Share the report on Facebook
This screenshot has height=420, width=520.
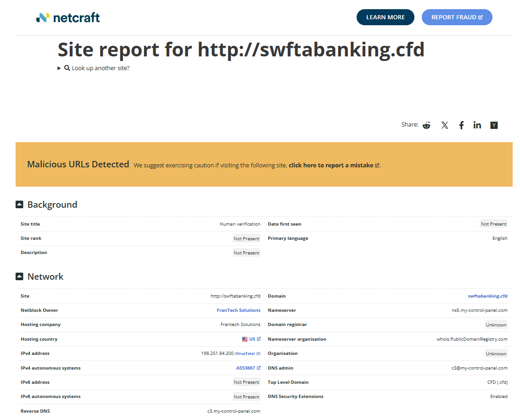pos(461,125)
